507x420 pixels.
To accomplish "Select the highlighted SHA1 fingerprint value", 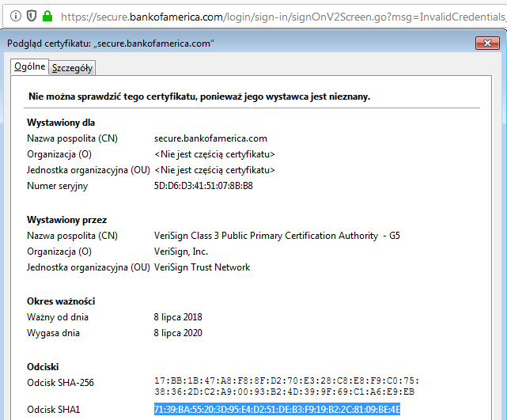I will coord(277,410).
